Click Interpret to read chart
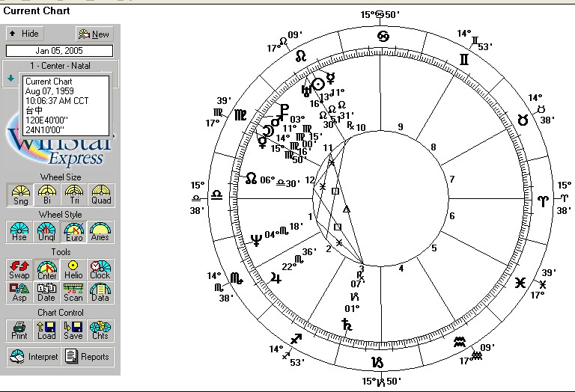Viewport: 575px width, 392px height. click(34, 357)
